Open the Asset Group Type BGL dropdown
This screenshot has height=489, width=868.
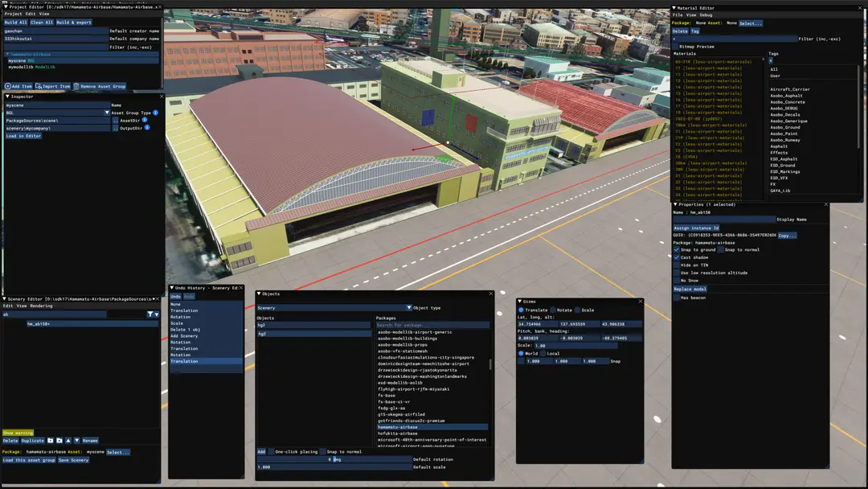click(x=107, y=113)
